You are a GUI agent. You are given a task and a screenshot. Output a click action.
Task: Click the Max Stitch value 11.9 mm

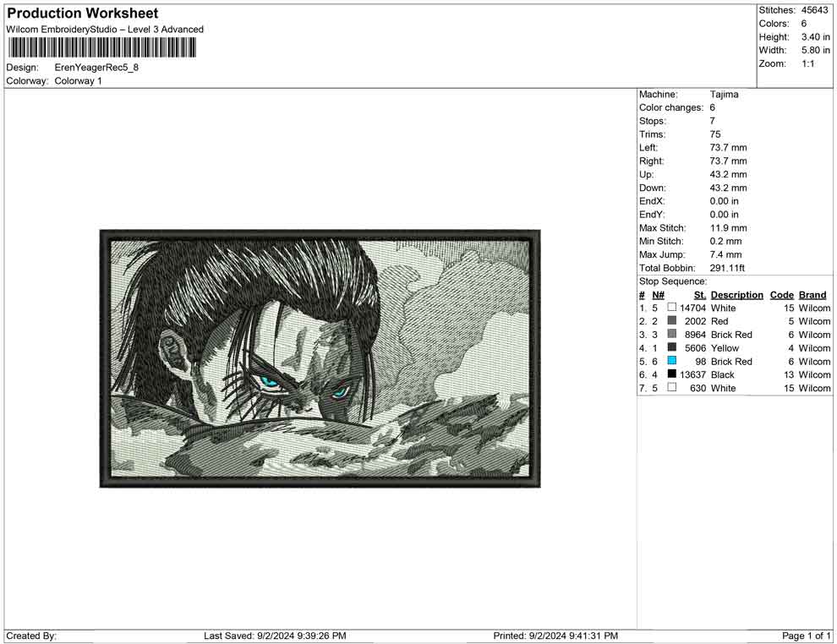(729, 228)
